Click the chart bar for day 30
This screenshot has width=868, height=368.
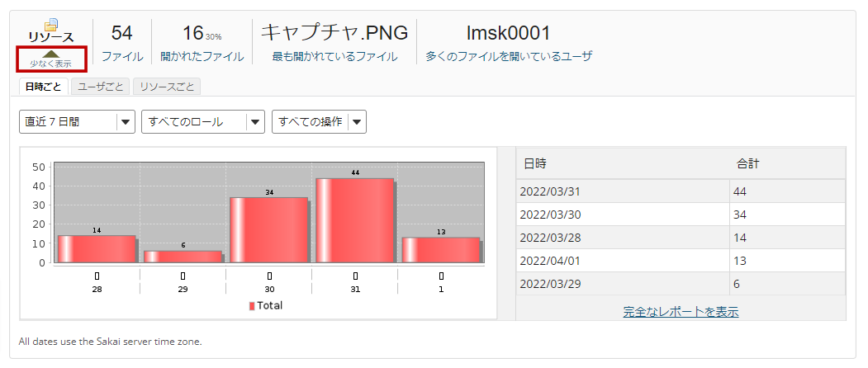click(x=268, y=229)
